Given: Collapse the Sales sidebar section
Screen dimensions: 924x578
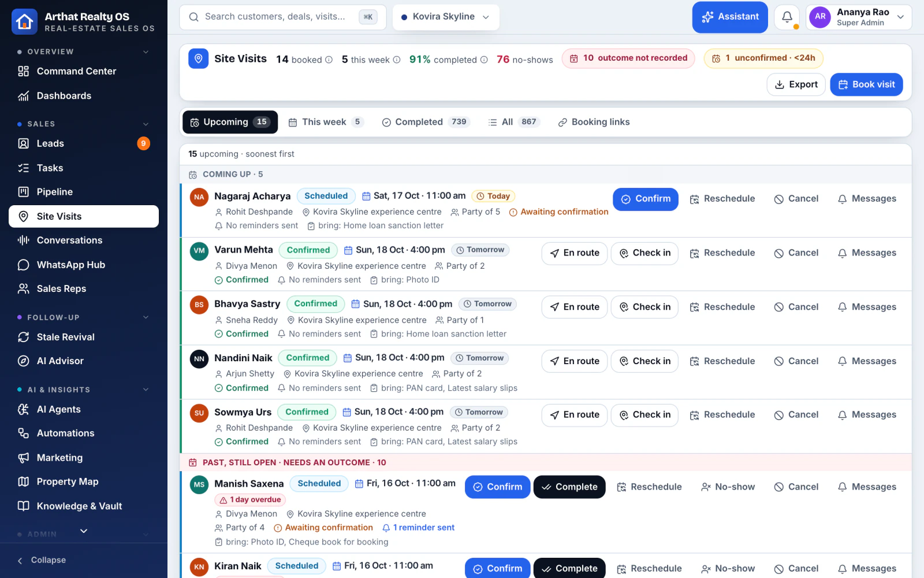Looking at the screenshot, I should (x=146, y=124).
